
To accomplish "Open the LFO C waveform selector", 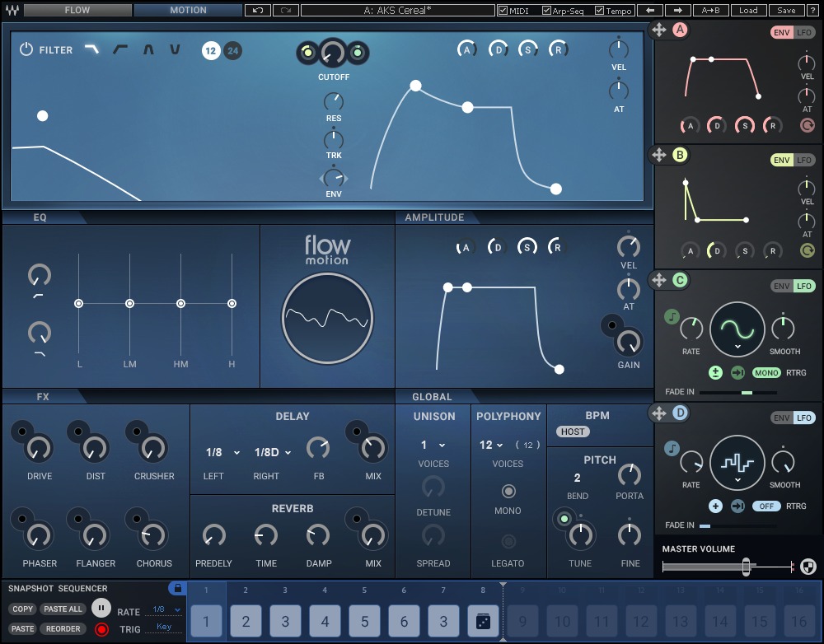I will pyautogui.click(x=737, y=329).
